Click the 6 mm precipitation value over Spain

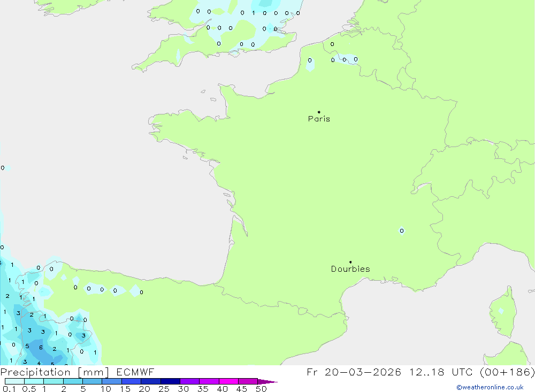point(41,348)
